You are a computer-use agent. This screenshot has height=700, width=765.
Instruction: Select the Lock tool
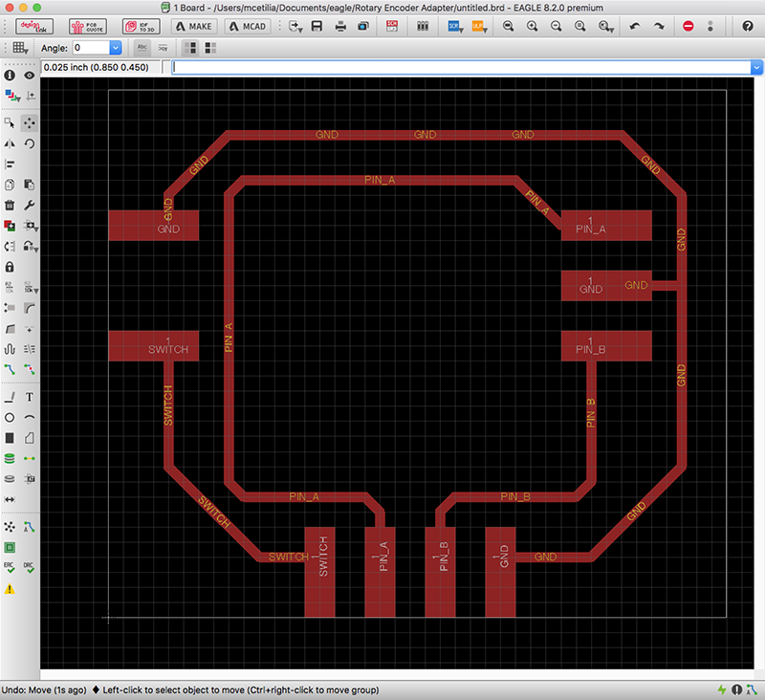(10, 267)
